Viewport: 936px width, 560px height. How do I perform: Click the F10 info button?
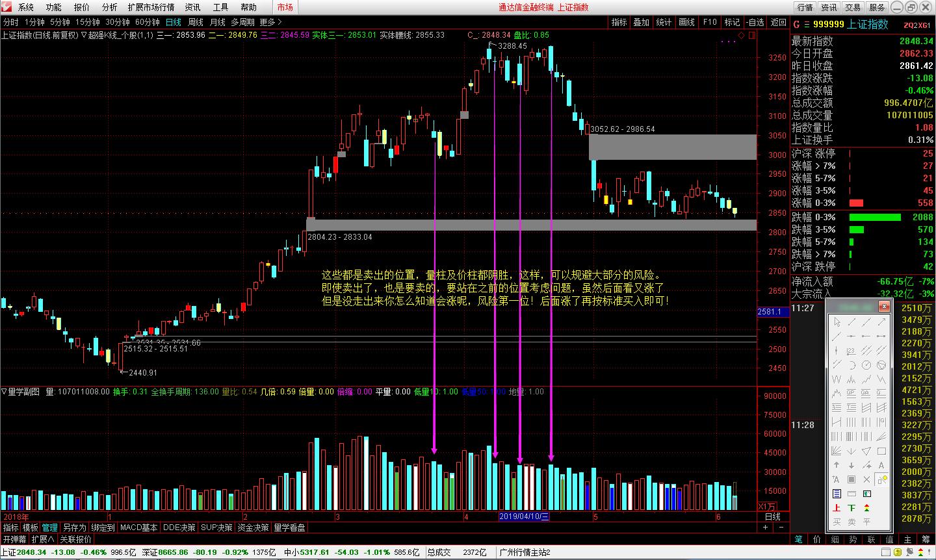point(710,22)
